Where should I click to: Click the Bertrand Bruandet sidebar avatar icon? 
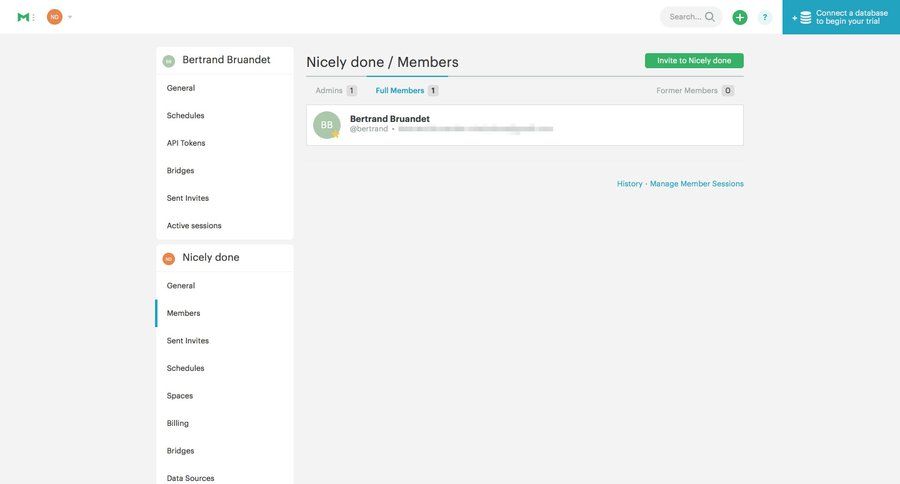pos(169,61)
